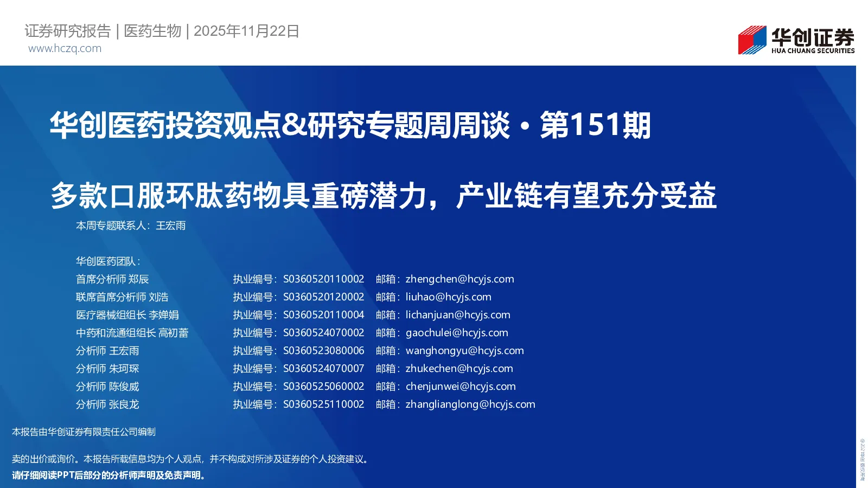Select license number S0360525110002

point(323,404)
